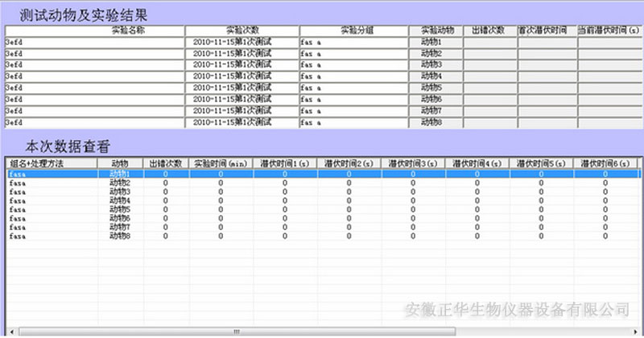Click the 实验分组 field in the 动物8 row

click(354, 123)
